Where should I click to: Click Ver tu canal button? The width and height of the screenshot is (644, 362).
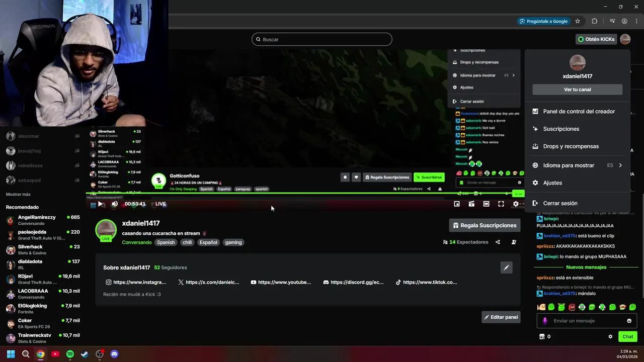pyautogui.click(x=578, y=89)
